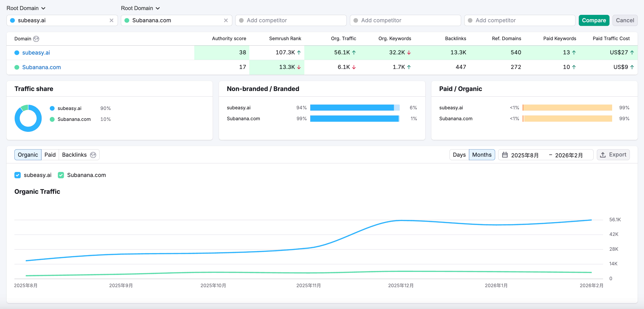Remove Subanana.com from the comparison field
644x309 pixels.
click(226, 20)
